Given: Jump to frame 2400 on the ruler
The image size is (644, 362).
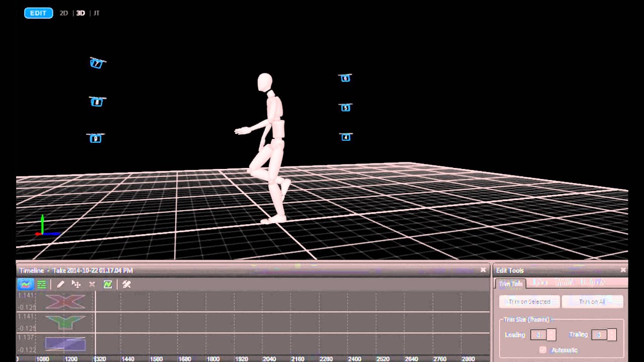Looking at the screenshot, I should click(355, 359).
